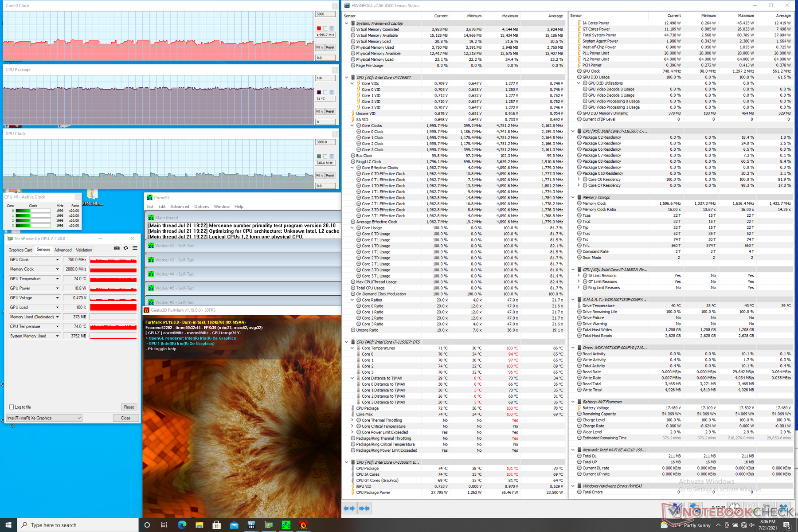The image size is (798, 532).
Task: Open the notification center icon
Action: [787, 525]
